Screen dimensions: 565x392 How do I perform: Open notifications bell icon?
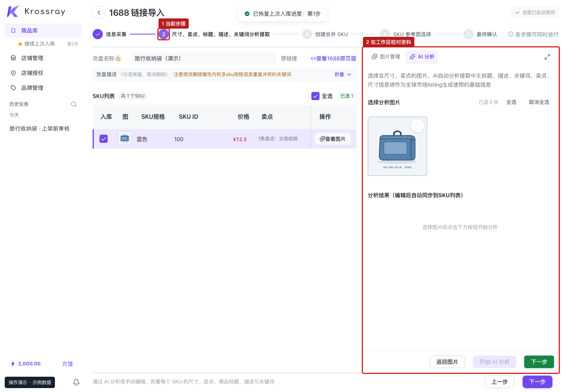click(x=77, y=382)
